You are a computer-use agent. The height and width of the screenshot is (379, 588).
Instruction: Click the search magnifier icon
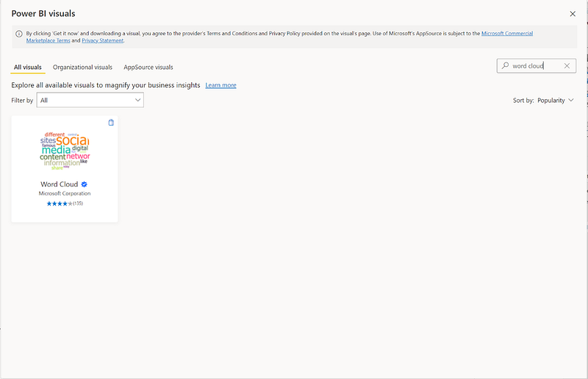(506, 65)
